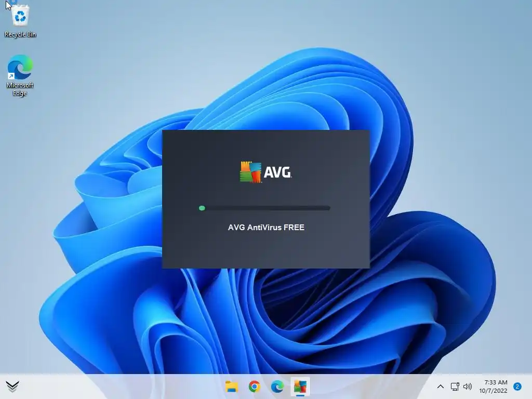This screenshot has height=399, width=532.
Task: Click the AVG AntiVirus FREE title text
Action: tap(266, 228)
